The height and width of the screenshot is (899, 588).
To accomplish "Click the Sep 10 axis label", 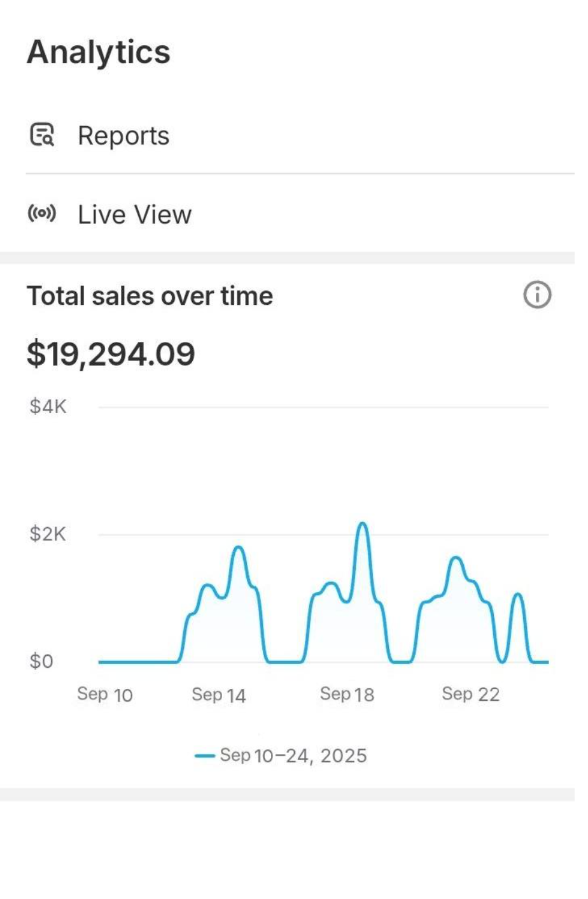I will click(105, 694).
